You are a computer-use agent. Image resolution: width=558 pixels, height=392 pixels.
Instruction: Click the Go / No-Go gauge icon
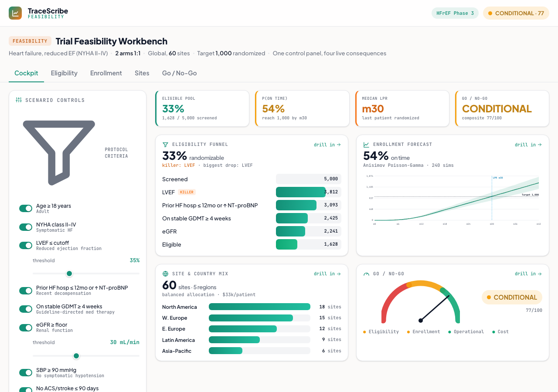366,274
